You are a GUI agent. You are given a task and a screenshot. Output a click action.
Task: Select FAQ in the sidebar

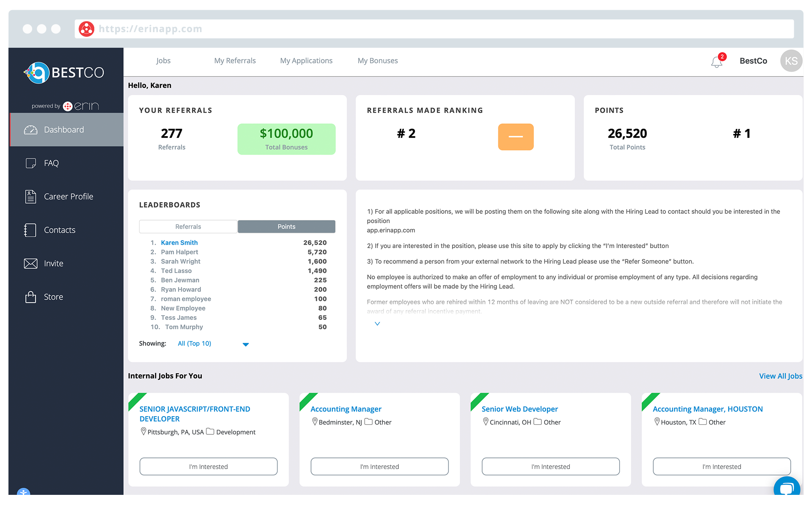click(66, 163)
